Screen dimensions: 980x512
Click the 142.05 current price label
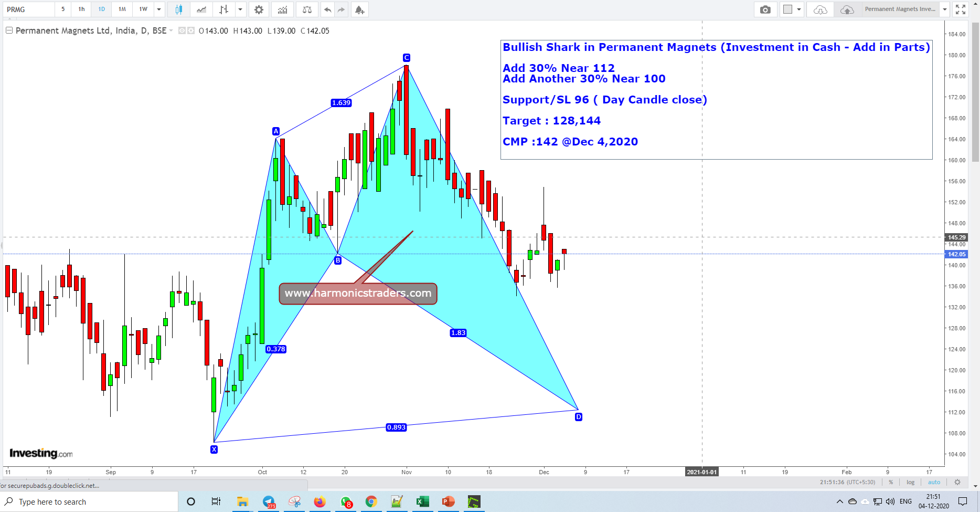[x=956, y=254]
